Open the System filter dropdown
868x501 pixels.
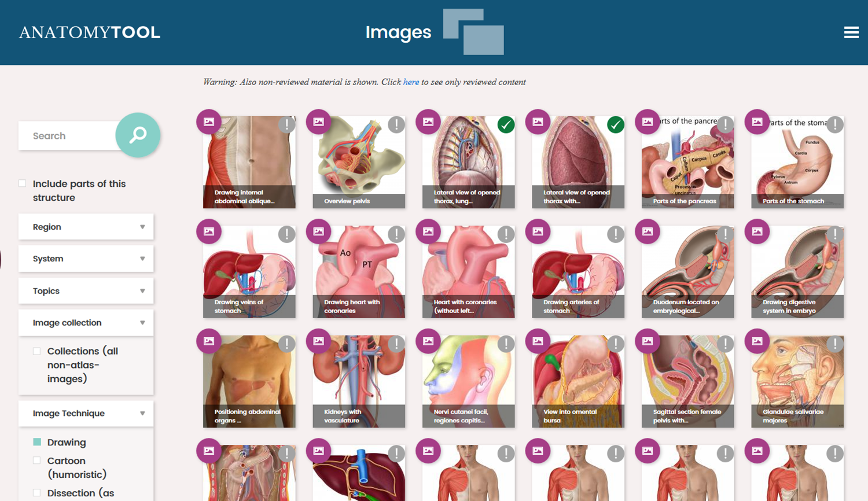click(86, 259)
